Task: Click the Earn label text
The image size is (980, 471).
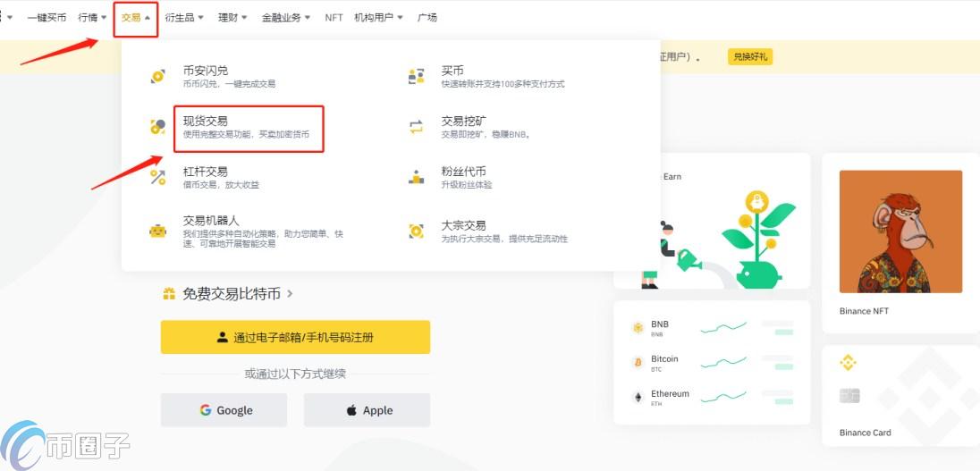Action: pos(672,177)
